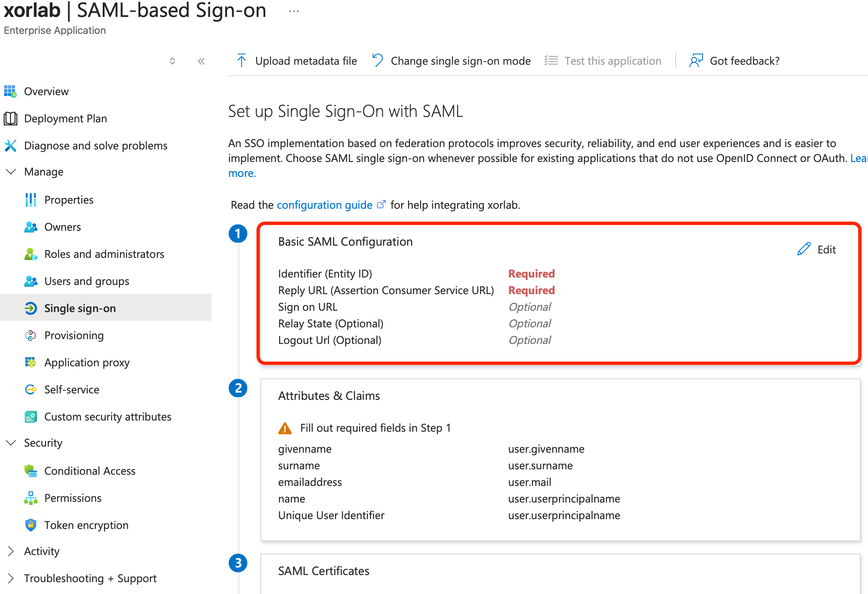The image size is (868, 594).
Task: Click the upload arrow icon in toolbar
Action: [241, 61]
